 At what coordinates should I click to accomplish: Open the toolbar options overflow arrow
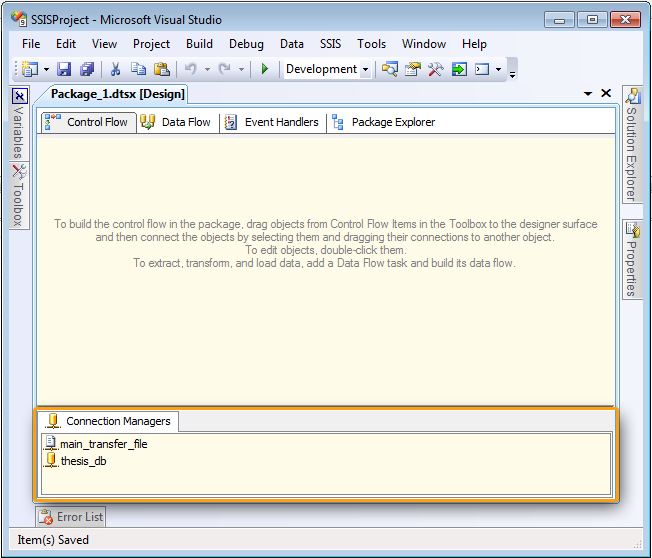tap(512, 74)
